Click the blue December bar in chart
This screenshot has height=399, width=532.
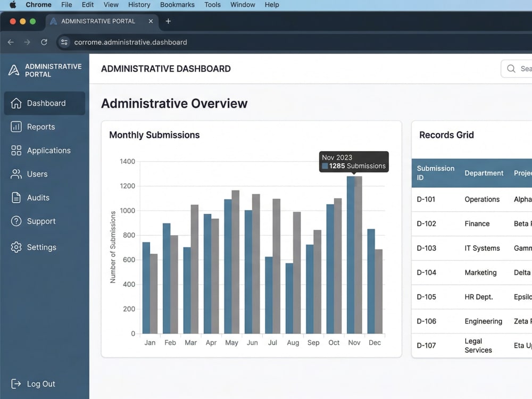(371, 281)
